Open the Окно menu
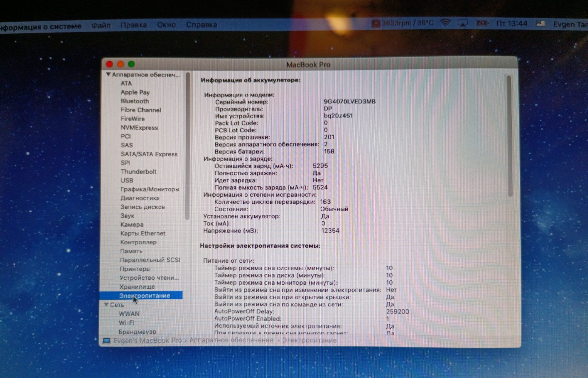 pos(166,25)
